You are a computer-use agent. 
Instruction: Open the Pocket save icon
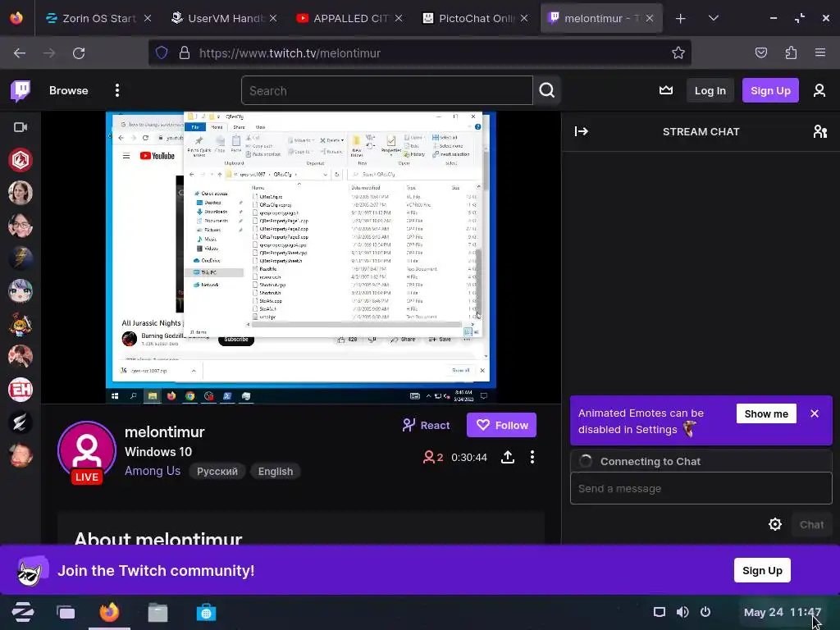(x=760, y=52)
